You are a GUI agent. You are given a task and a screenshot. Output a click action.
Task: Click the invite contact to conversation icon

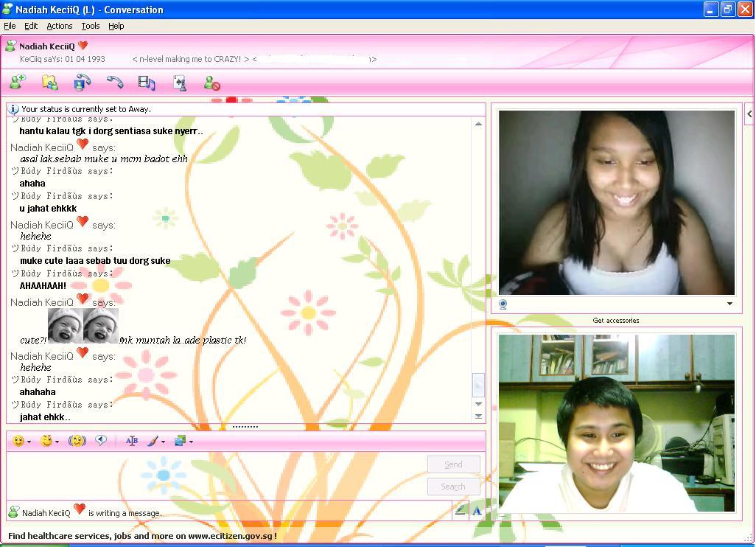[18, 83]
